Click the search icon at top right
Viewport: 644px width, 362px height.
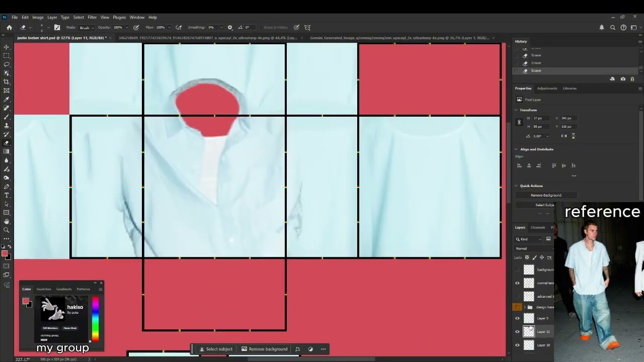pyautogui.click(x=612, y=28)
